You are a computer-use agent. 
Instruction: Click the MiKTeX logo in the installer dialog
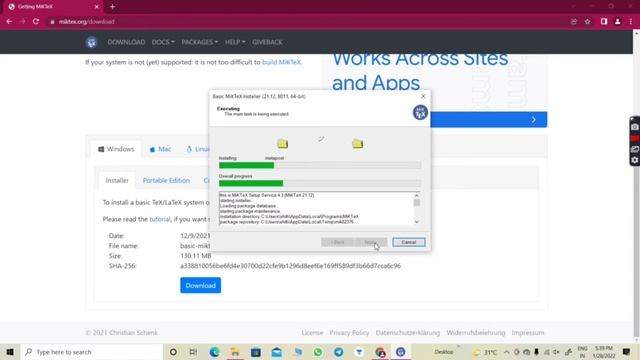420,112
